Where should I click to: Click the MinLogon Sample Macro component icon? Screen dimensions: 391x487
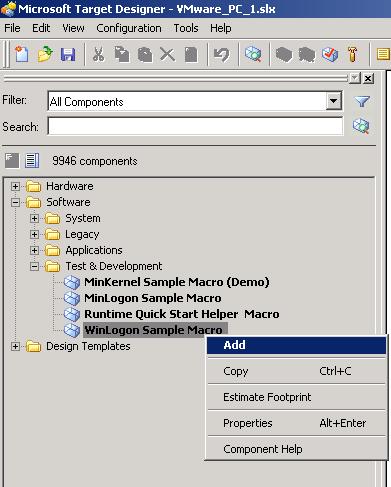(x=72, y=298)
